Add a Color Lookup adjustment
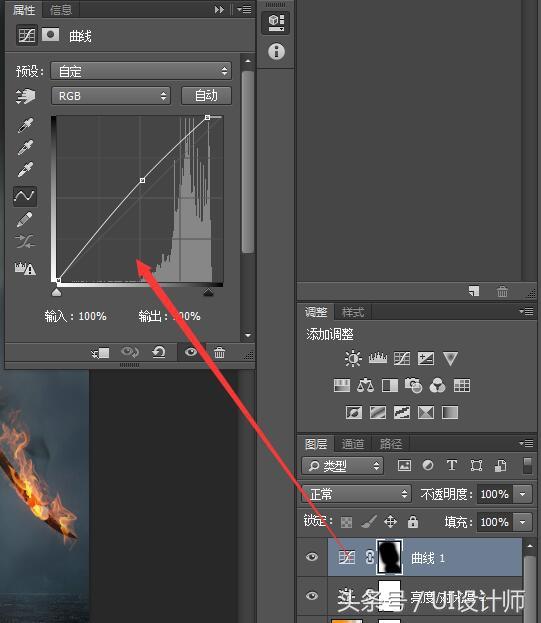 click(x=462, y=385)
